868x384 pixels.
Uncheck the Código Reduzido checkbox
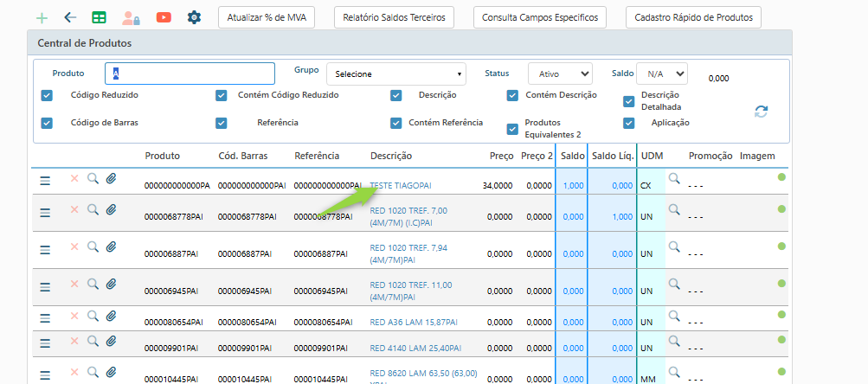[x=48, y=95]
